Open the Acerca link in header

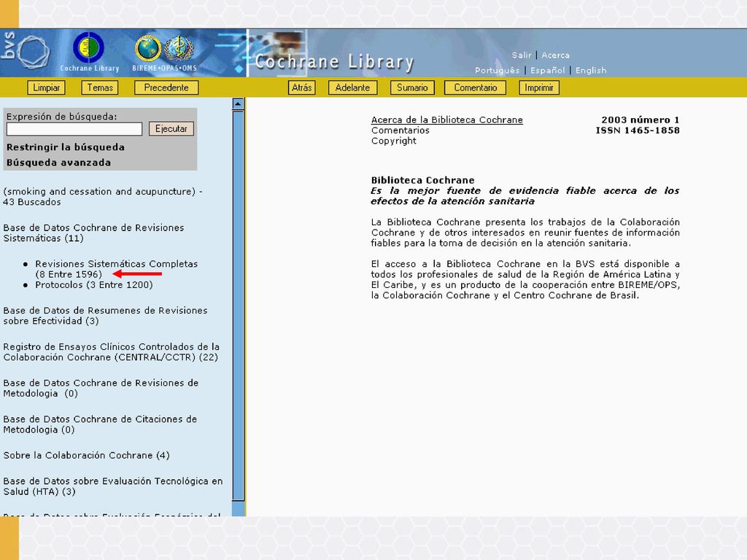[555, 55]
